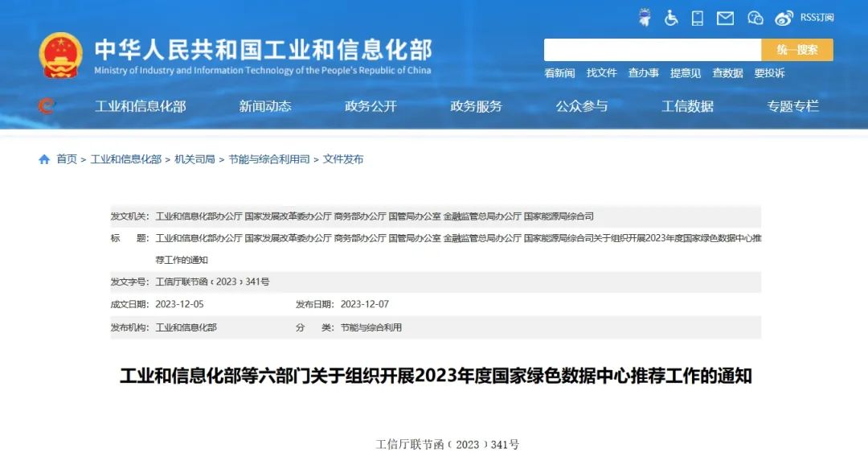Click 发布机构 value 工业和信息化部
This screenshot has width=868, height=469.
(x=186, y=327)
